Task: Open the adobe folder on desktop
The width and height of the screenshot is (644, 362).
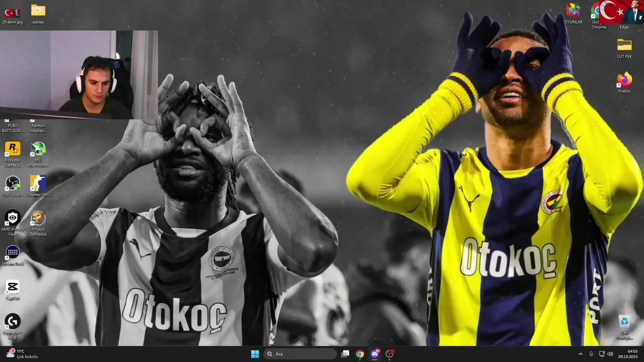Action: click(x=38, y=14)
